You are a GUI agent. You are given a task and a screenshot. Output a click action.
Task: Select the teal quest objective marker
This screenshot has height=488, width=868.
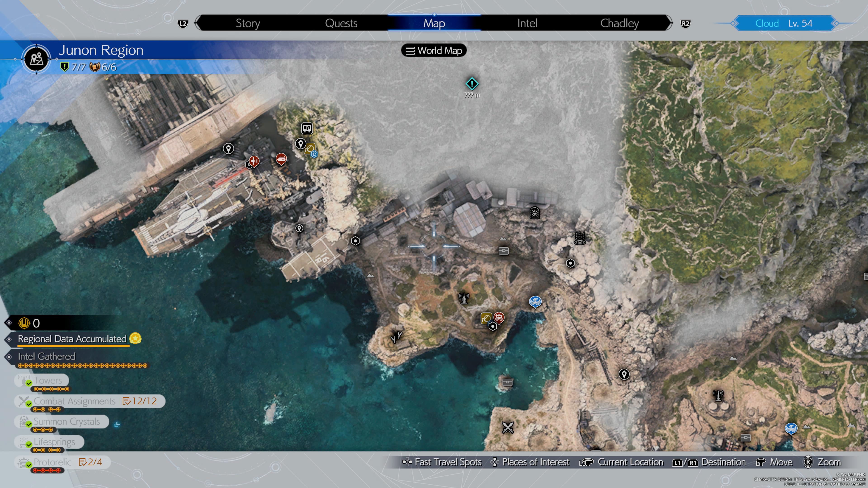(x=472, y=84)
